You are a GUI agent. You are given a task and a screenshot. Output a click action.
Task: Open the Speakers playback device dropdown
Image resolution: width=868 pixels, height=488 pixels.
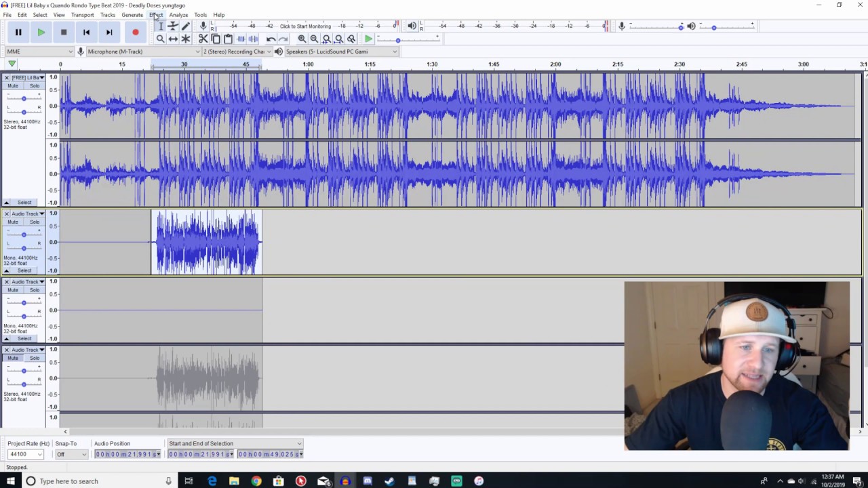point(341,52)
